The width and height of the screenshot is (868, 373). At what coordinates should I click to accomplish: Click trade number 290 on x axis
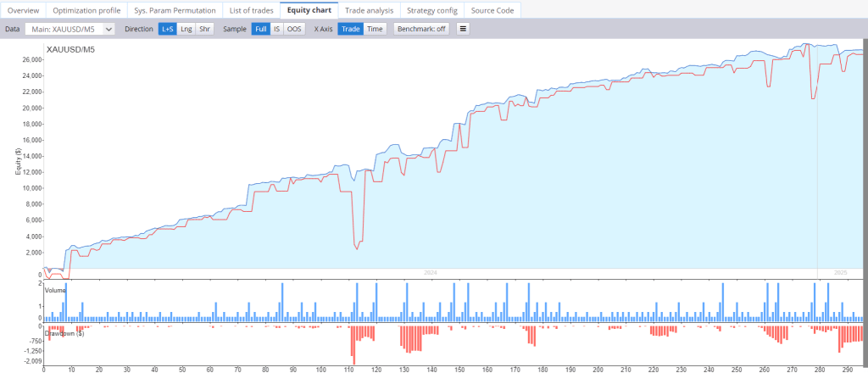[x=848, y=369]
